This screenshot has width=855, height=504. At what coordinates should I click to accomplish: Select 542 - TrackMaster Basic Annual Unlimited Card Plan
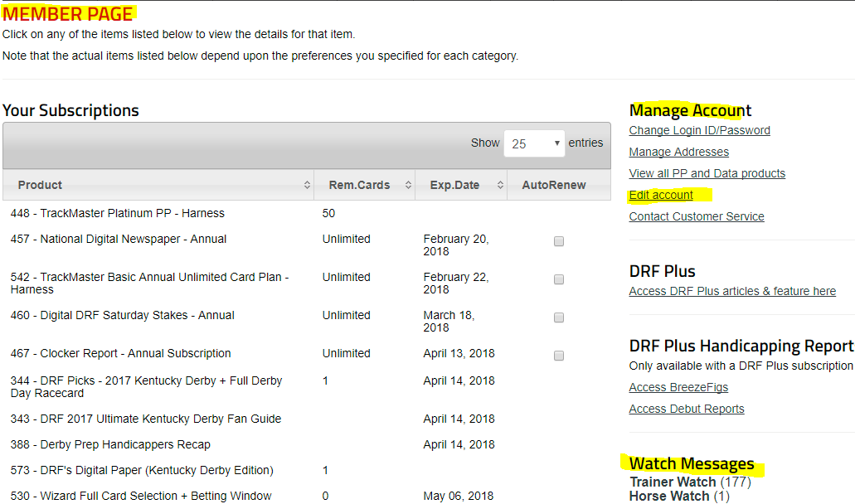(x=149, y=283)
